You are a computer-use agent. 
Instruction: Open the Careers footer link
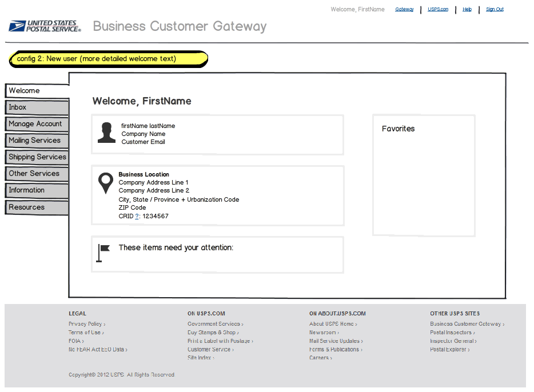[321, 358]
